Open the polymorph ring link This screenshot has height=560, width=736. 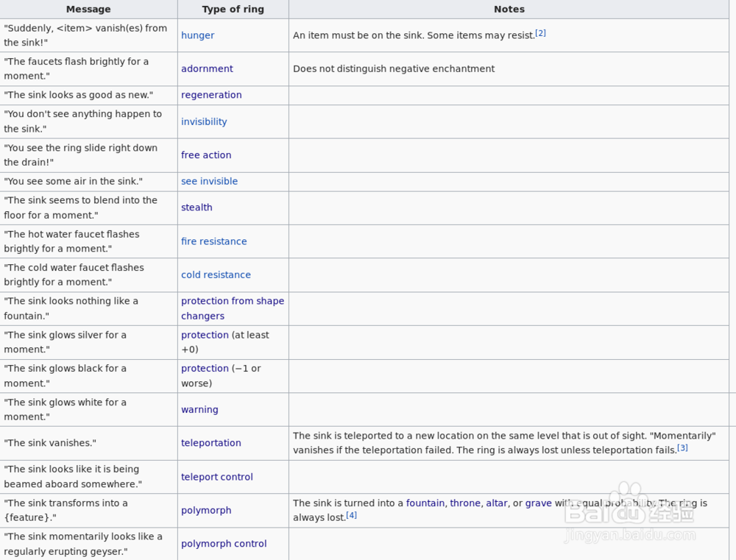(x=206, y=510)
